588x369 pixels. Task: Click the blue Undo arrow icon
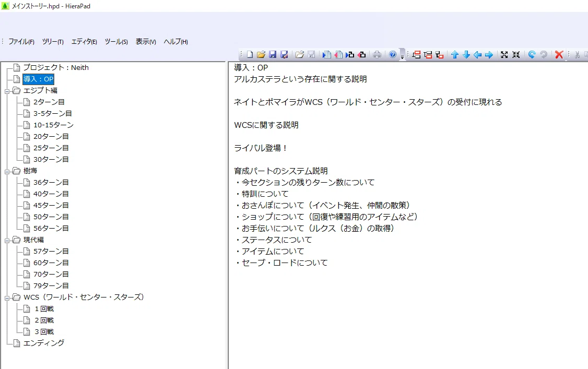pyautogui.click(x=532, y=55)
